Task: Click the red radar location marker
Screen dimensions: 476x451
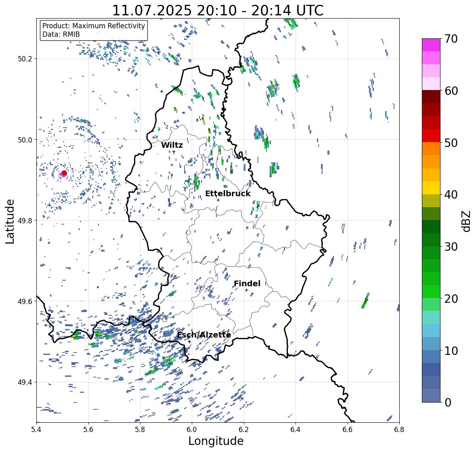Action: [64, 173]
